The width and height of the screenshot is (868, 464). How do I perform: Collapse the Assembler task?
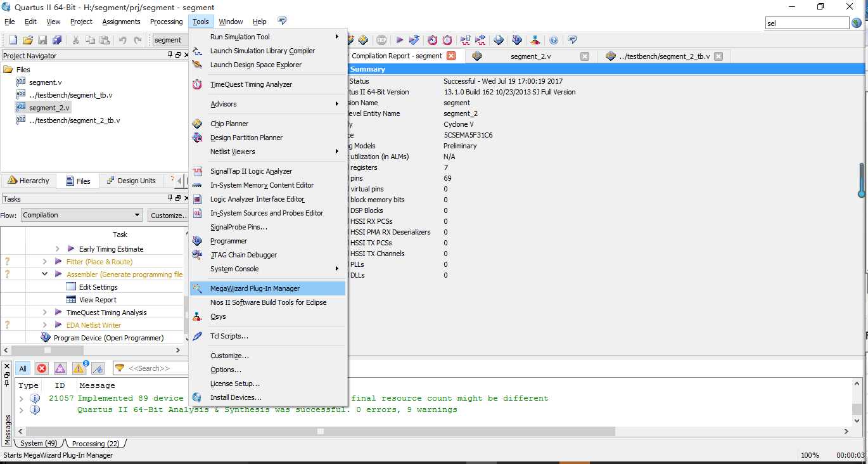44,274
